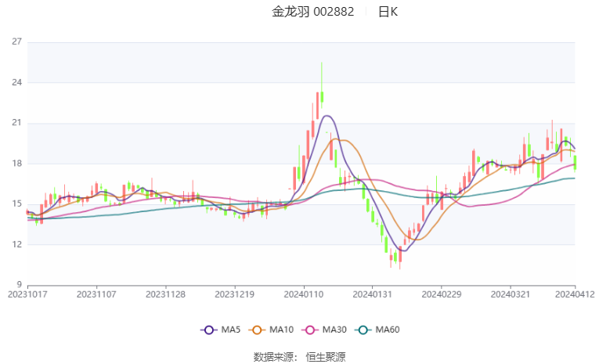Select the 20240412 date axis marker
The image size is (599, 364).
tap(575, 294)
